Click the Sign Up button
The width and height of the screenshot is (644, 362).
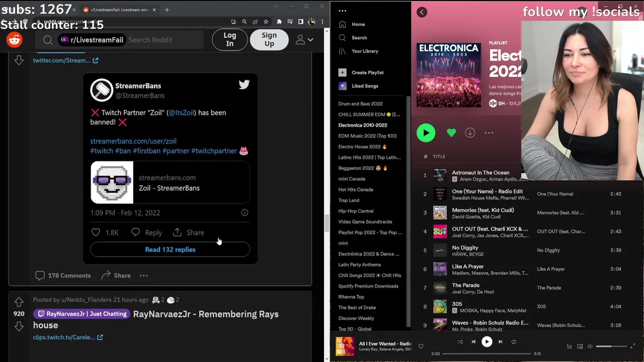point(269,40)
